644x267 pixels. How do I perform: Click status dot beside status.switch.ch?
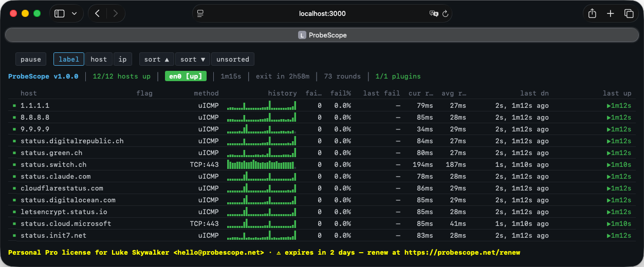15,165
